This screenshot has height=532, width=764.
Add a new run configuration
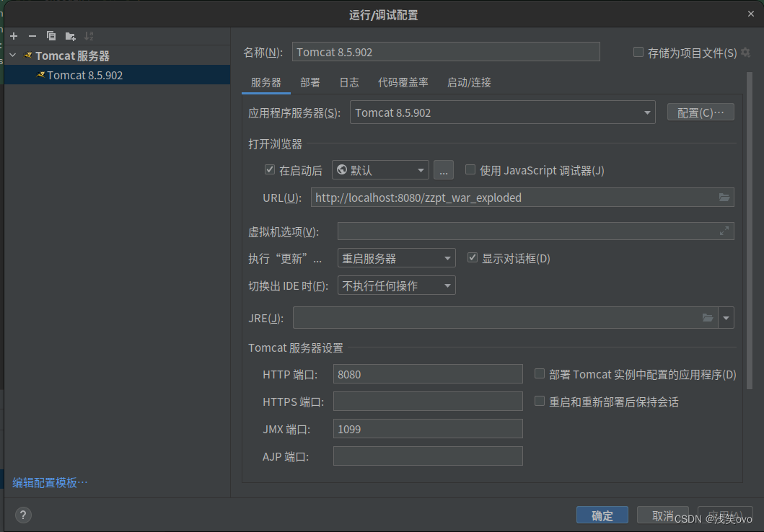[x=13, y=35]
